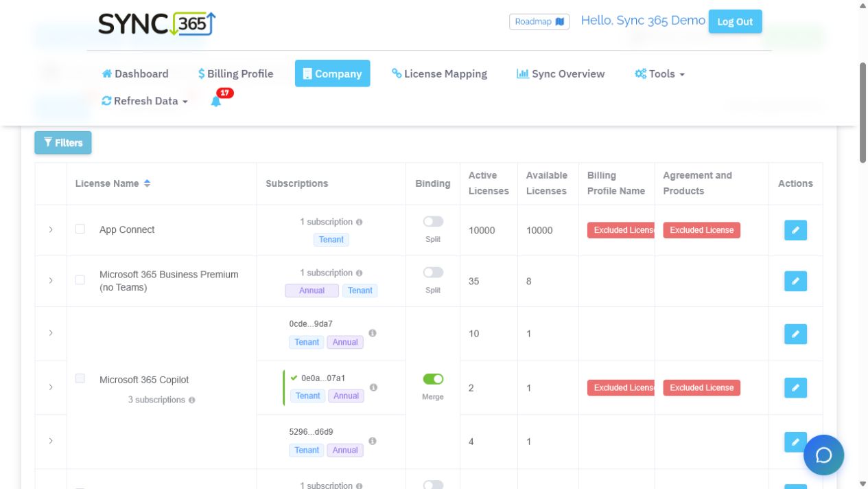This screenshot has height=489, width=868.
Task: Edit the 5296...d6d9 subscription row
Action: point(795,442)
